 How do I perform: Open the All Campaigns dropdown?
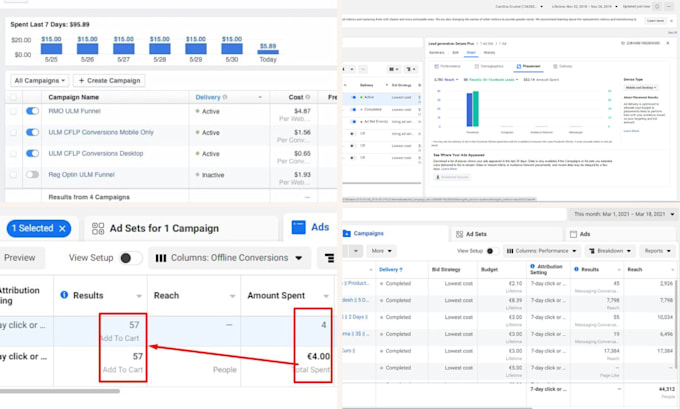point(39,81)
